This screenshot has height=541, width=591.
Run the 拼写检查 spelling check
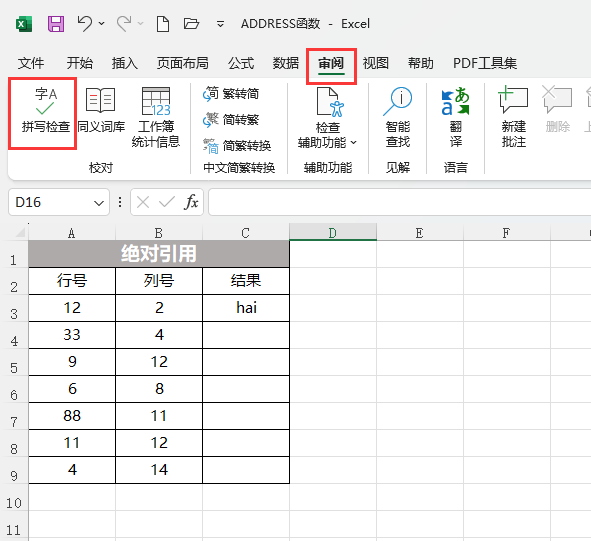46,110
